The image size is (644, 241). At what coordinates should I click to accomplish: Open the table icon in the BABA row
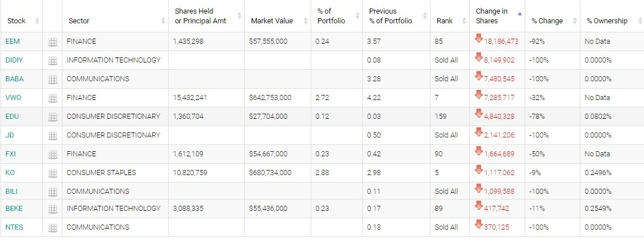click(x=53, y=79)
